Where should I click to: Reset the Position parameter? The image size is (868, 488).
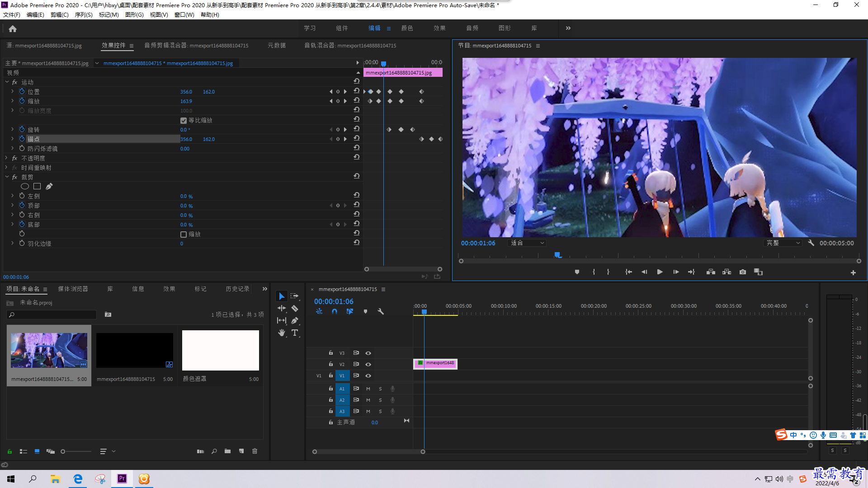point(356,91)
